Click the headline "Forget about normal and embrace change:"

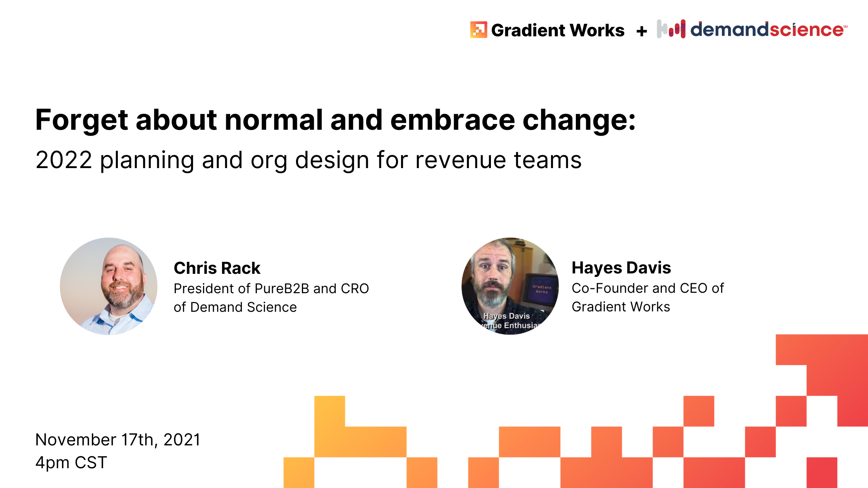tap(336, 120)
